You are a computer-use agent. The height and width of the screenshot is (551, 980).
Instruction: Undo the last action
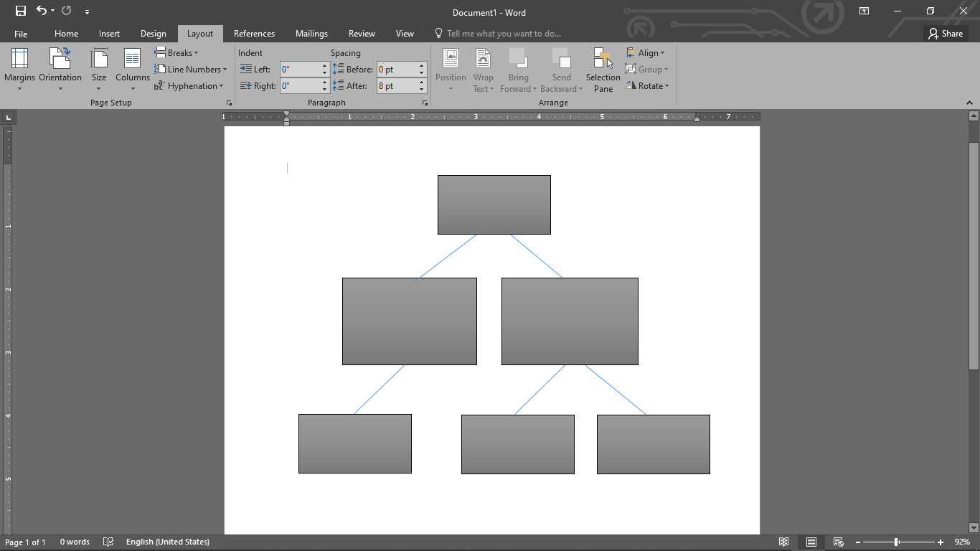point(42,11)
